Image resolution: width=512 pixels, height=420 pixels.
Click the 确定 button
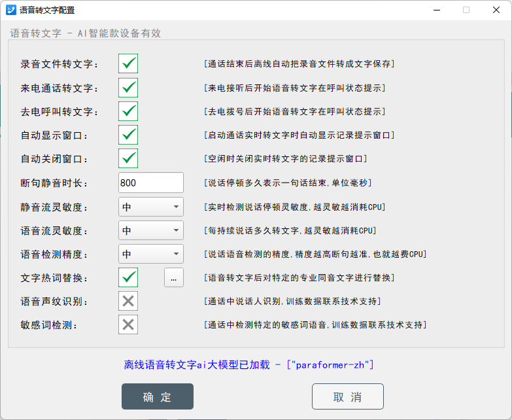pos(158,396)
